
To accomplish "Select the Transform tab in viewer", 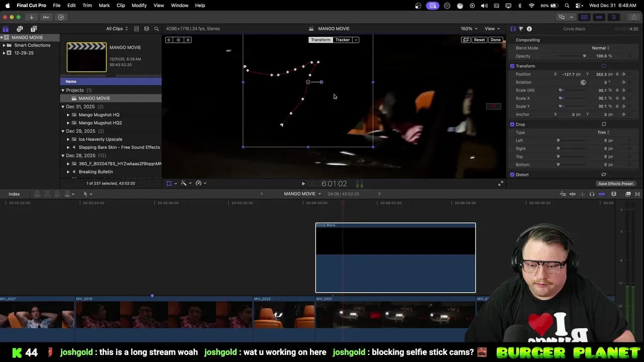I will [x=320, y=40].
